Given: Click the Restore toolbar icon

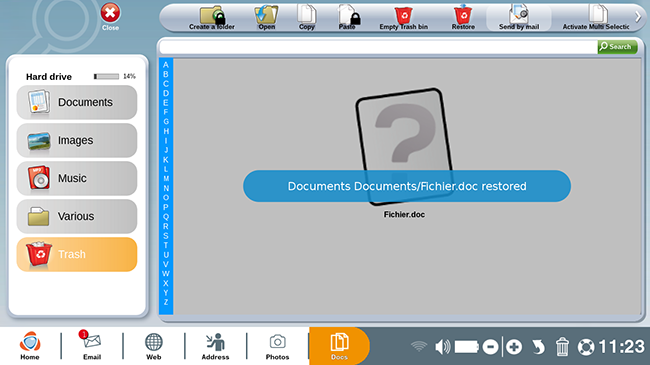Looking at the screenshot, I should 463,18.
